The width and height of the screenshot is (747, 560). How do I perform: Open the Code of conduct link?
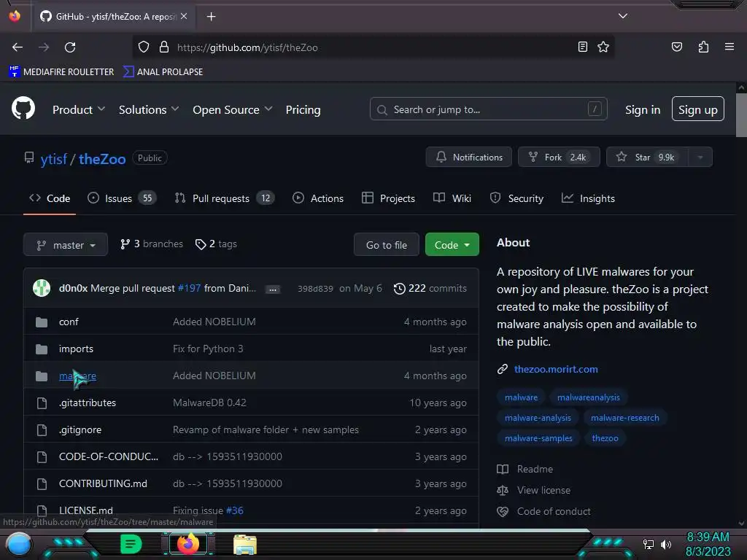click(543, 511)
